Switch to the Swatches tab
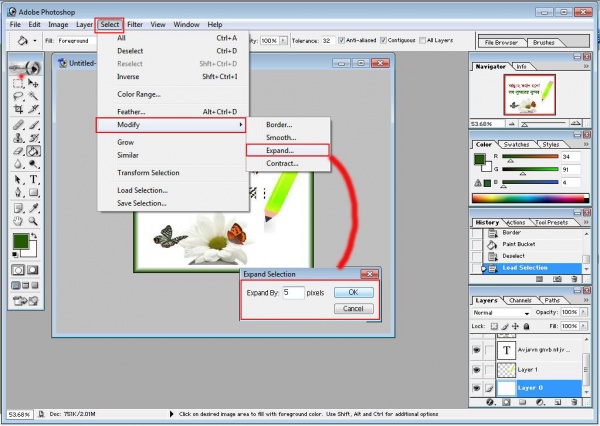This screenshot has height=426, width=600. click(x=516, y=145)
